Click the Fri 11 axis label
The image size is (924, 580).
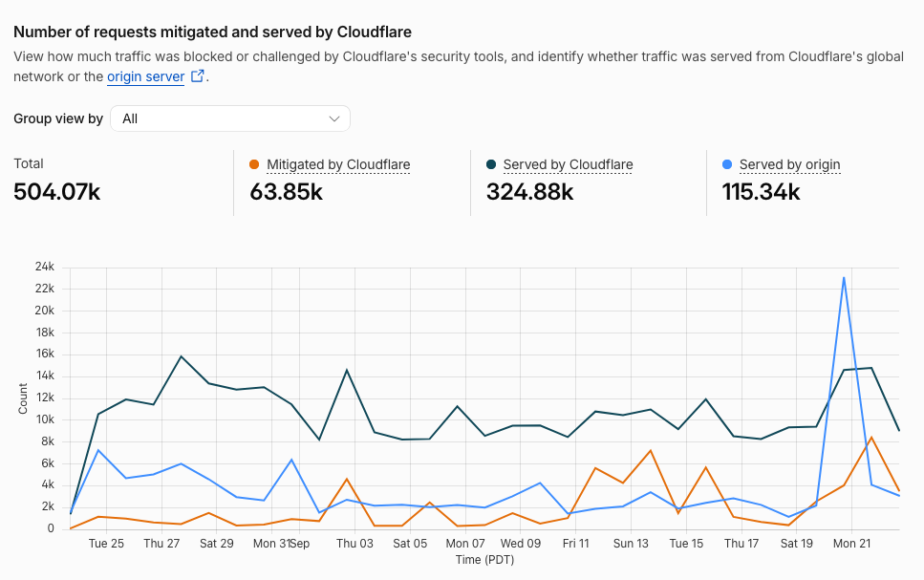(x=576, y=544)
